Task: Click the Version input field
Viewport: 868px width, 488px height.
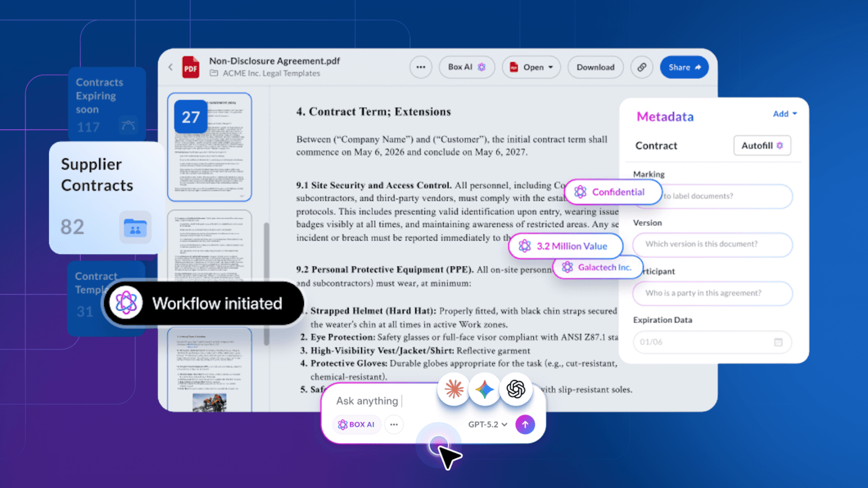Action: pyautogui.click(x=713, y=244)
